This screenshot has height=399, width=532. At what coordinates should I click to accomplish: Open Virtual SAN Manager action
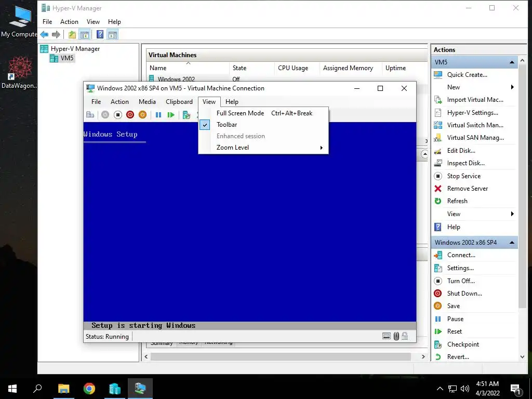pyautogui.click(x=475, y=138)
